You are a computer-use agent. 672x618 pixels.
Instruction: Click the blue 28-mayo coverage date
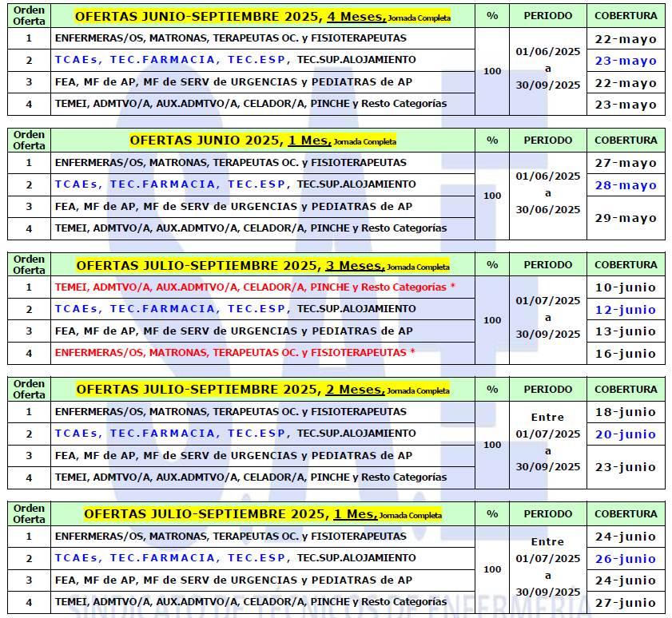click(626, 185)
